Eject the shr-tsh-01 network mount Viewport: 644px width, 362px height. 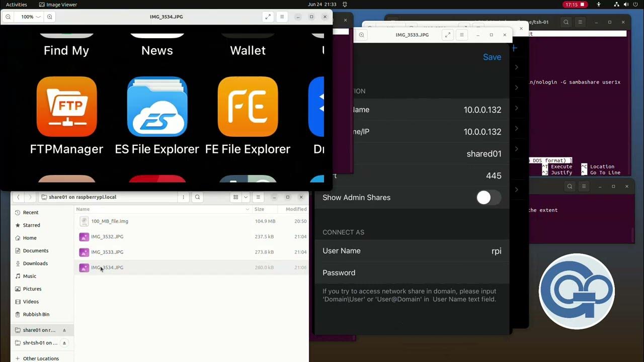(64, 343)
